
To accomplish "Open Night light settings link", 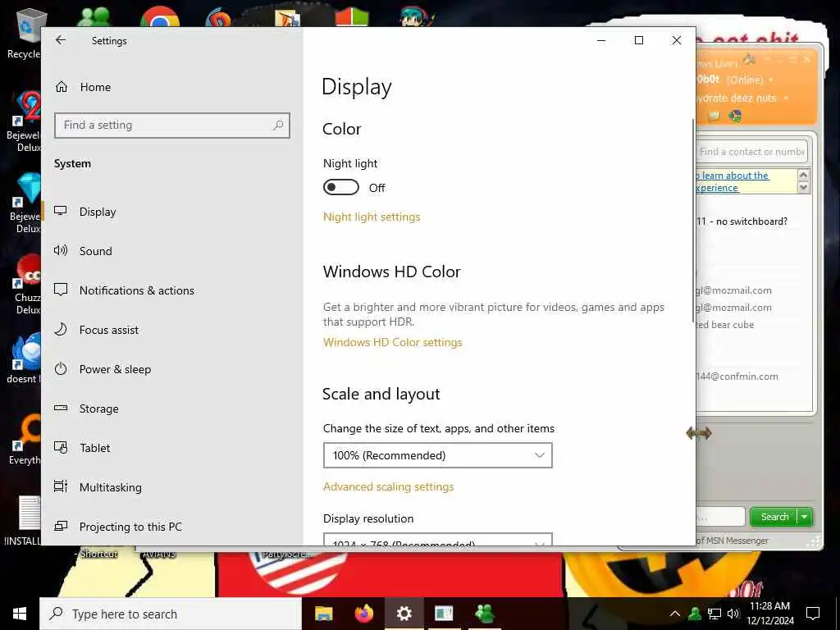I will click(372, 217).
